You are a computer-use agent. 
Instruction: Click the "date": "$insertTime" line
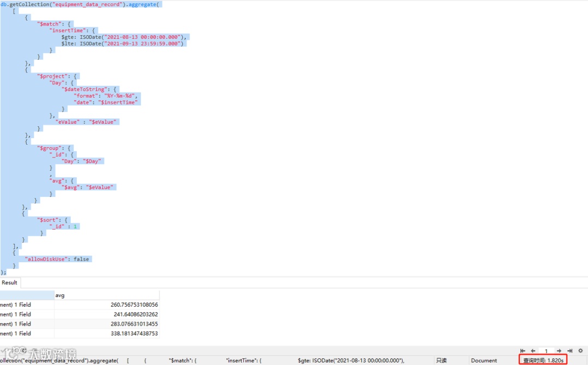[106, 102]
